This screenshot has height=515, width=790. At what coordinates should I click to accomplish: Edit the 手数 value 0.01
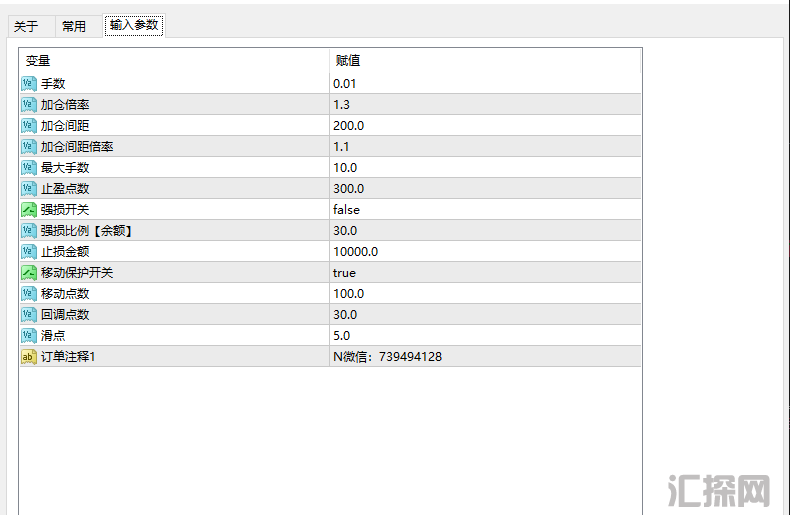tap(345, 83)
